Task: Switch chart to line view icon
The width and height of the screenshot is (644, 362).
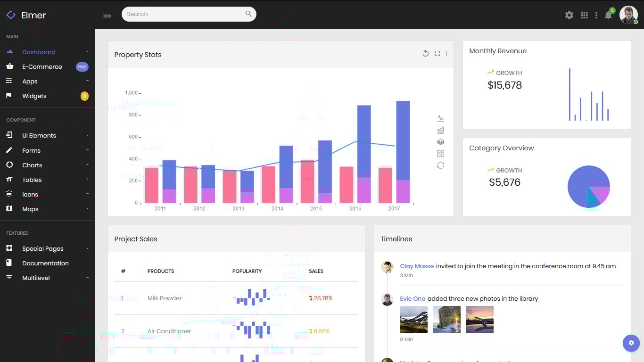Action: coord(440,118)
